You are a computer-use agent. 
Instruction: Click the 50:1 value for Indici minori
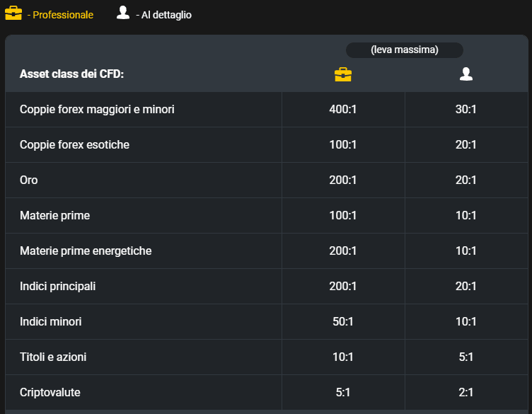(x=342, y=322)
